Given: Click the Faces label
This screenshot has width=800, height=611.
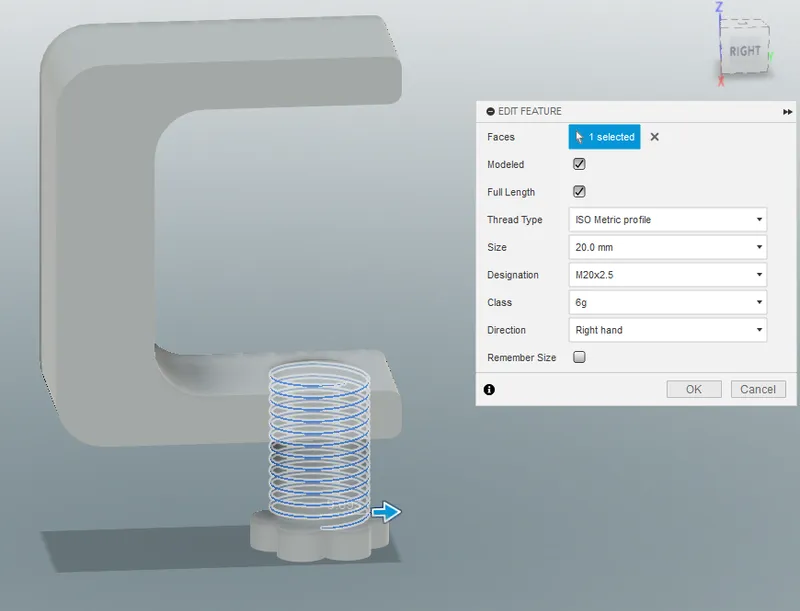Looking at the screenshot, I should tap(501, 137).
